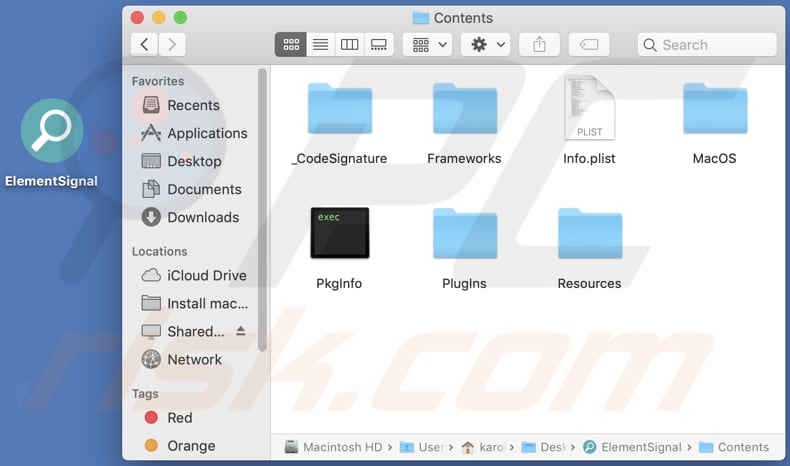Image resolution: width=790 pixels, height=466 pixels.
Task: Open the Resources folder
Action: (x=589, y=235)
